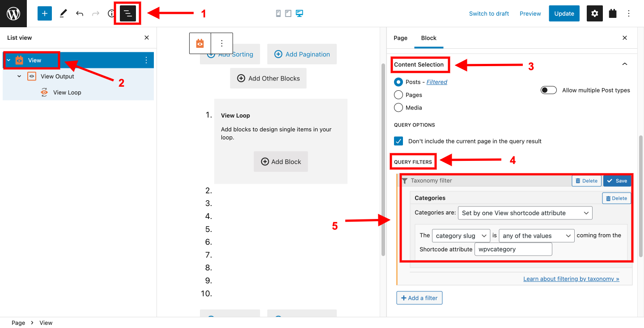Uncheck Don't include the current page checkbox
Image resolution: width=644 pixels, height=328 pixels.
pyautogui.click(x=398, y=141)
